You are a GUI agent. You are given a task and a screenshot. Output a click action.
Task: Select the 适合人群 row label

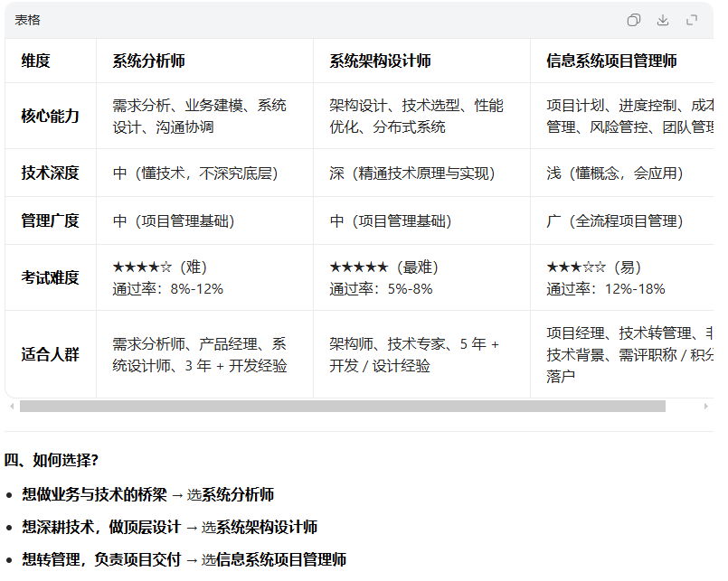click(51, 354)
